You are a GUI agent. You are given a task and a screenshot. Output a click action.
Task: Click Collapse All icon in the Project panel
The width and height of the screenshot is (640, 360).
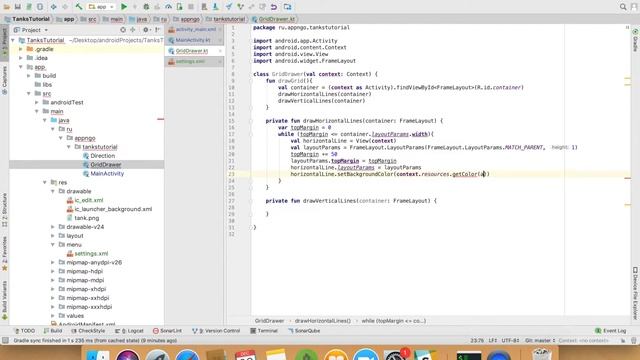click(133, 30)
